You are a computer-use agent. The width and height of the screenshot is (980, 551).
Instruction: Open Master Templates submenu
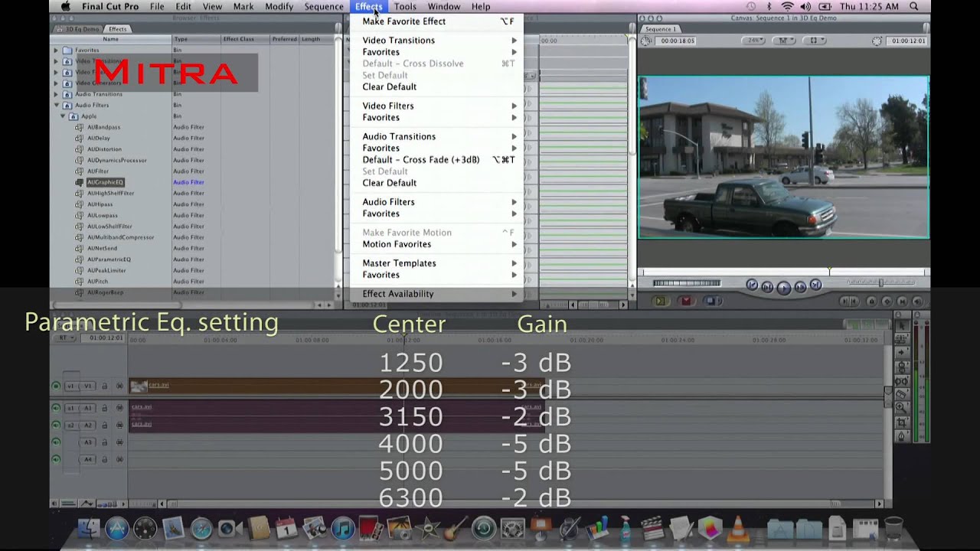(437, 263)
